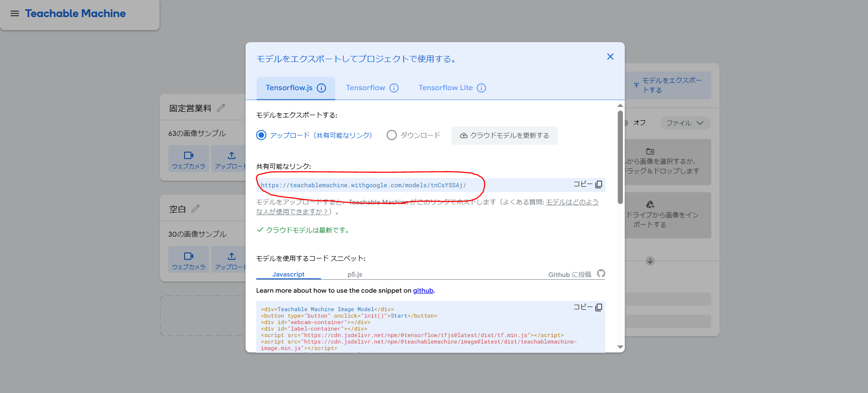868x393 pixels.
Task: Click the dialog scrollbar up arrow
Action: pos(621,105)
